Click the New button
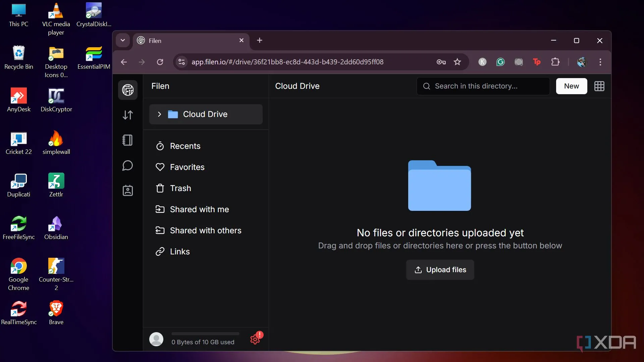This screenshot has height=362, width=644. [572, 86]
